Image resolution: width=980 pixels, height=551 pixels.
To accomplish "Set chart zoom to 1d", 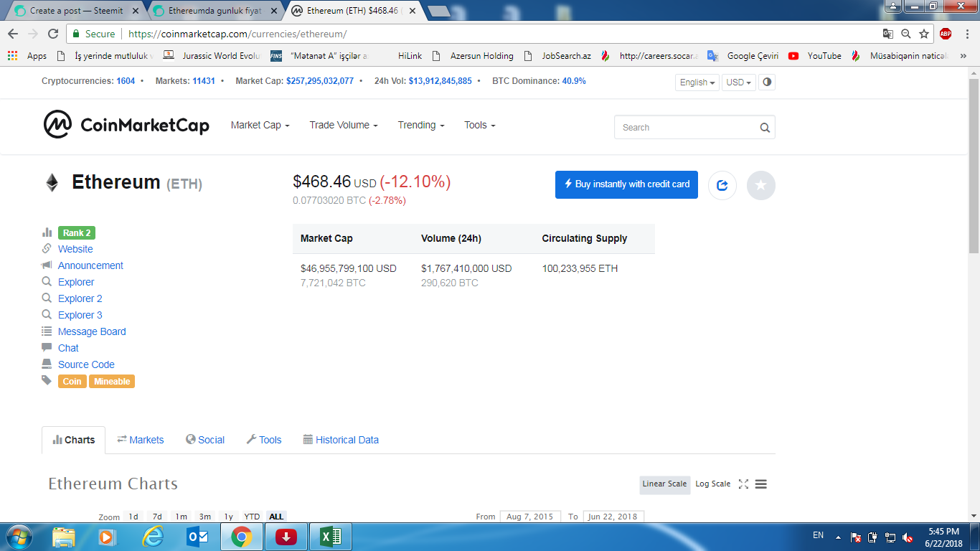I will pos(133,517).
